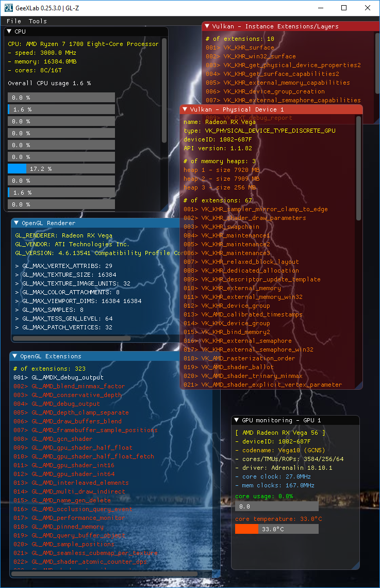Select GL_AMD_gpu_shader_int64 extension row
Image resolution: width=380 pixels, height=588 pixels.
pos(64,474)
